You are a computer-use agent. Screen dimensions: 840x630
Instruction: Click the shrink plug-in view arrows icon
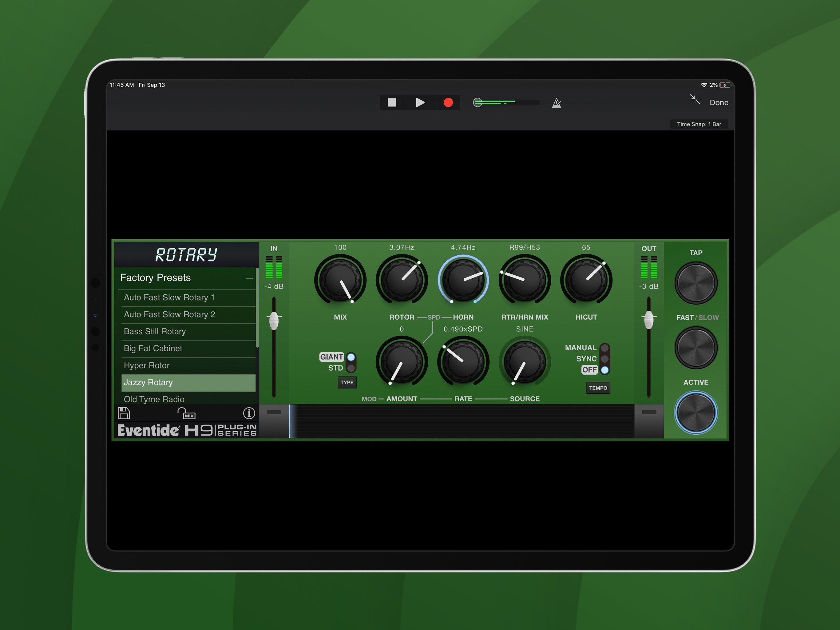coord(695,100)
